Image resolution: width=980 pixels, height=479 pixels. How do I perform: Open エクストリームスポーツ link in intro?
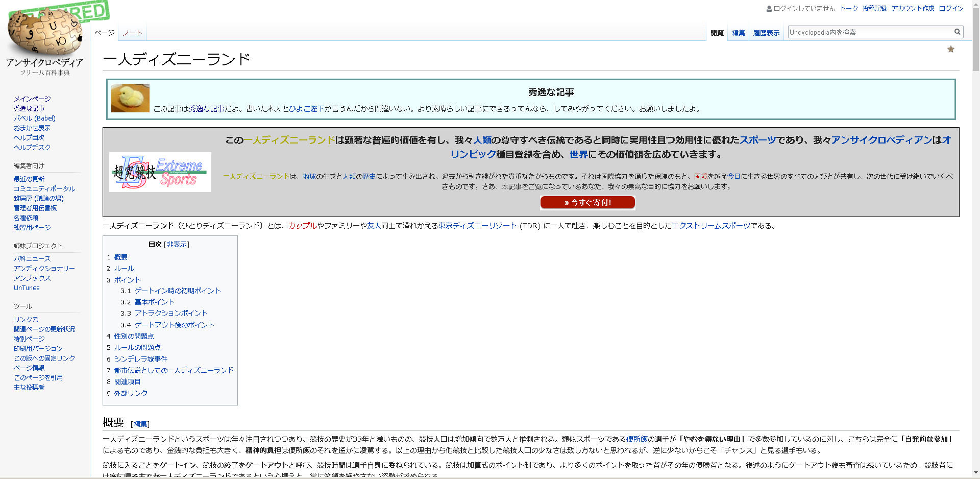pos(711,226)
